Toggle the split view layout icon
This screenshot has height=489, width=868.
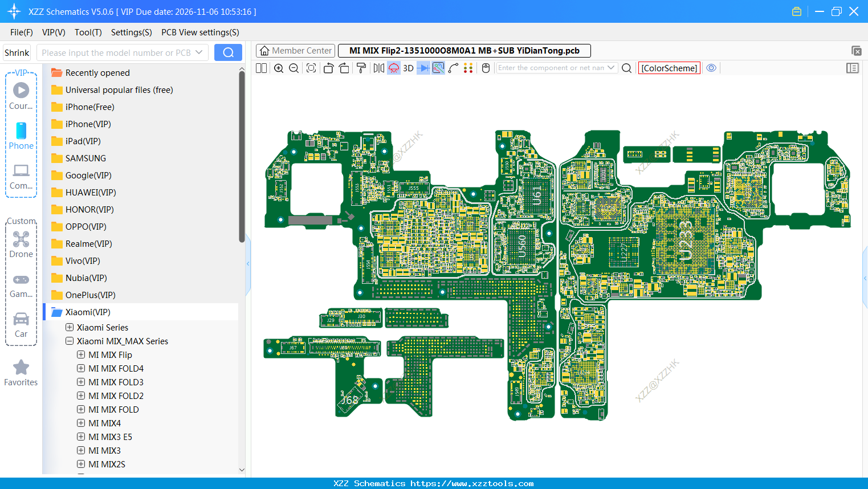click(261, 68)
